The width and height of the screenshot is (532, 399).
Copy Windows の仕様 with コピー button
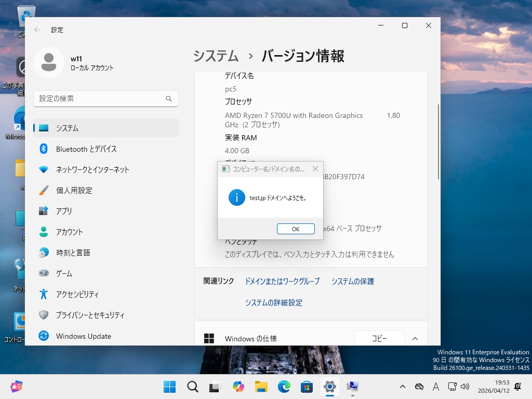379,339
